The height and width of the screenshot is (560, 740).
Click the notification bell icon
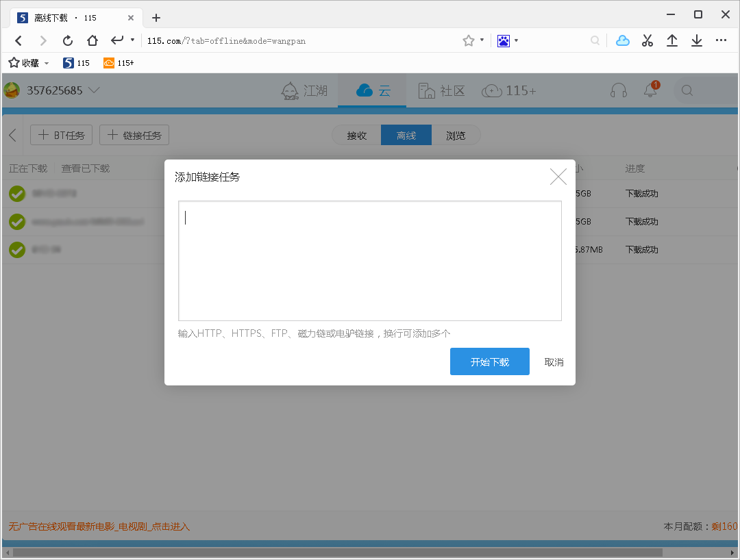(650, 90)
